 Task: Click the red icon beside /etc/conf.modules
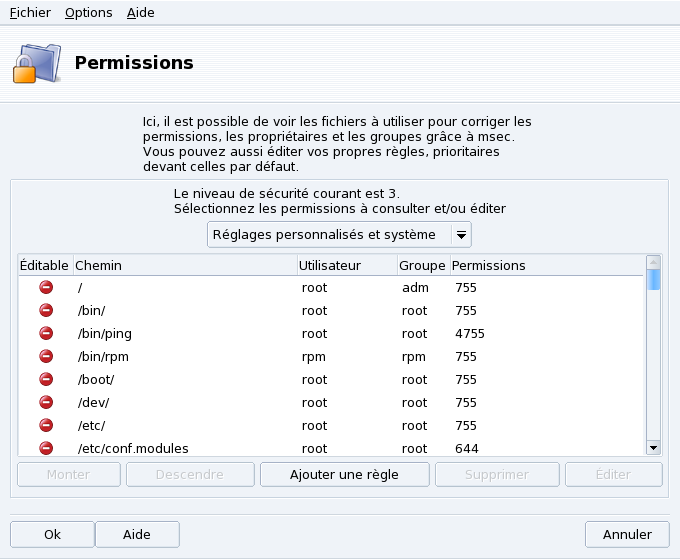46,448
